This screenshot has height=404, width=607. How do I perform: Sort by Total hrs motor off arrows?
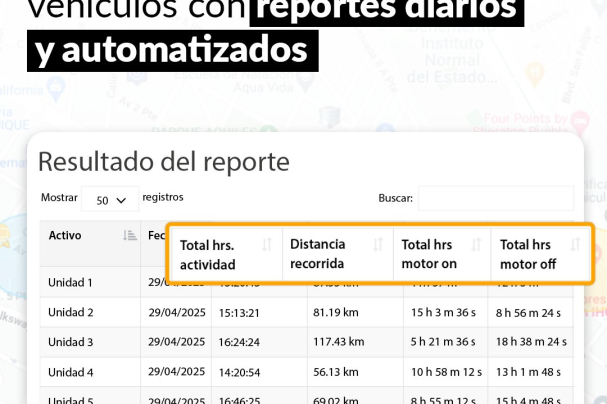[575, 245]
